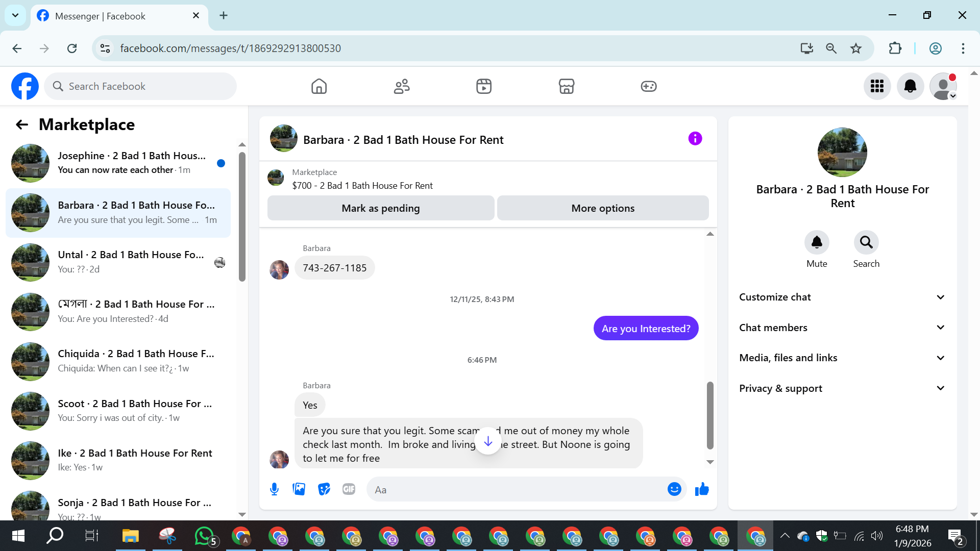
Task: Jump to latest message with down arrow
Action: pyautogui.click(x=488, y=441)
